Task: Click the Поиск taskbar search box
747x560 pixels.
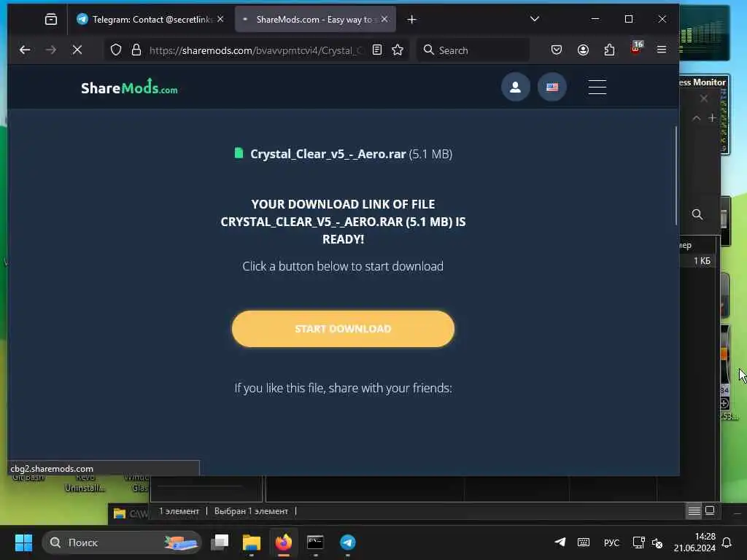Action: pyautogui.click(x=122, y=542)
